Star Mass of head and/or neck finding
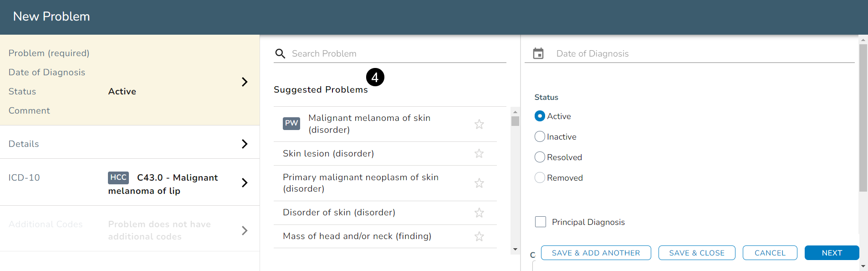 tap(479, 236)
